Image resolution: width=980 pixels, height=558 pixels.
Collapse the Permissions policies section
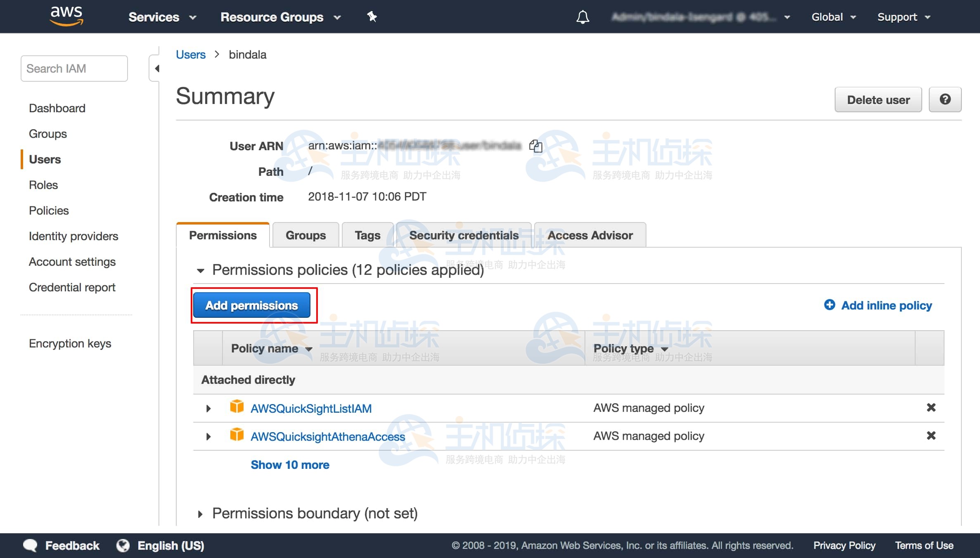click(x=201, y=271)
